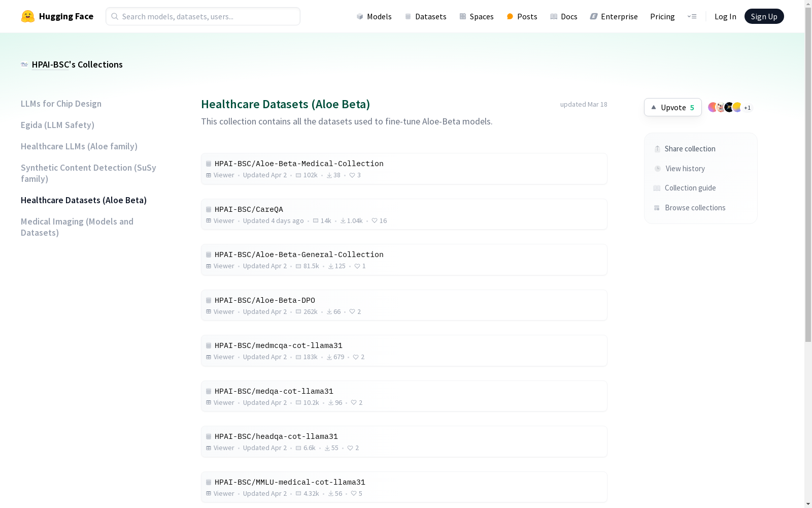The width and height of the screenshot is (812, 508).
Task: Click dataset icon beside medmcqa-cot-llama31
Action: (209, 345)
